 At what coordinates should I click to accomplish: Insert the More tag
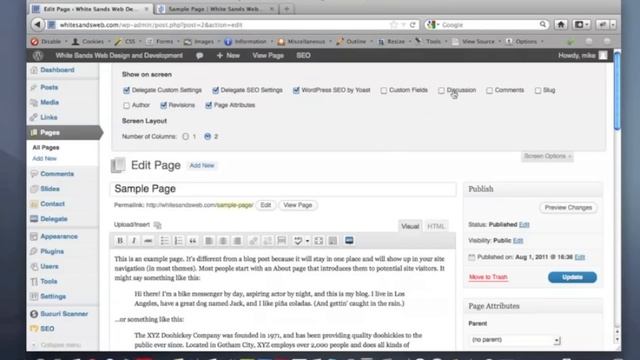click(x=282, y=241)
